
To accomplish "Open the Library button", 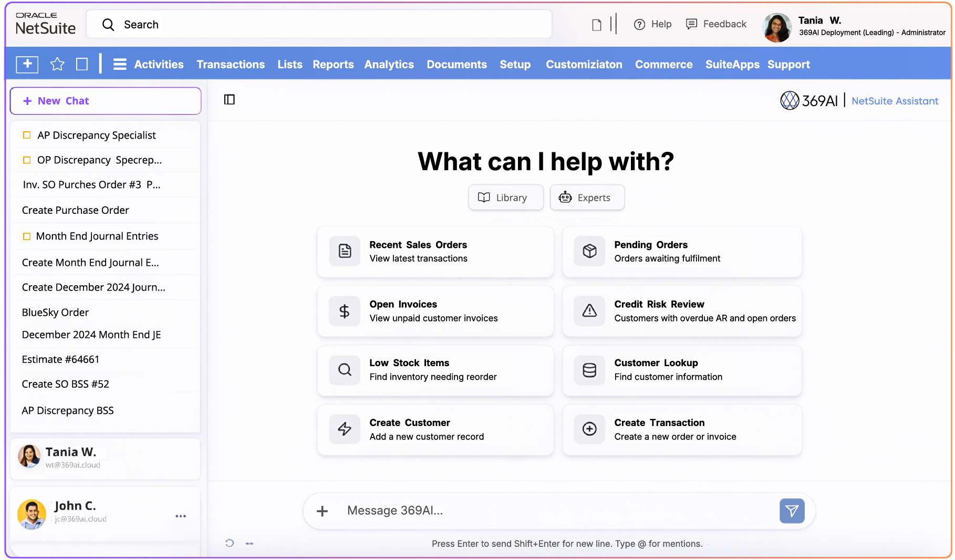I will click(506, 198).
